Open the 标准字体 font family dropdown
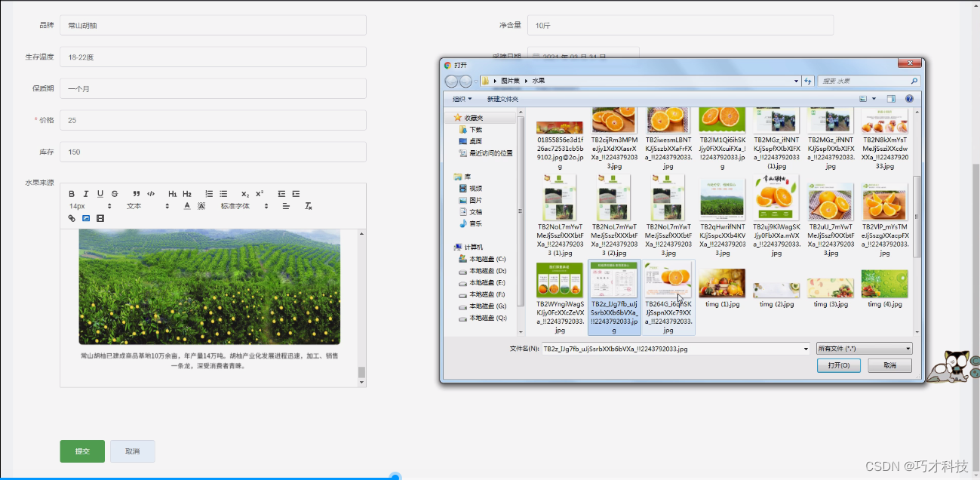This screenshot has width=980, height=480. pos(241,205)
